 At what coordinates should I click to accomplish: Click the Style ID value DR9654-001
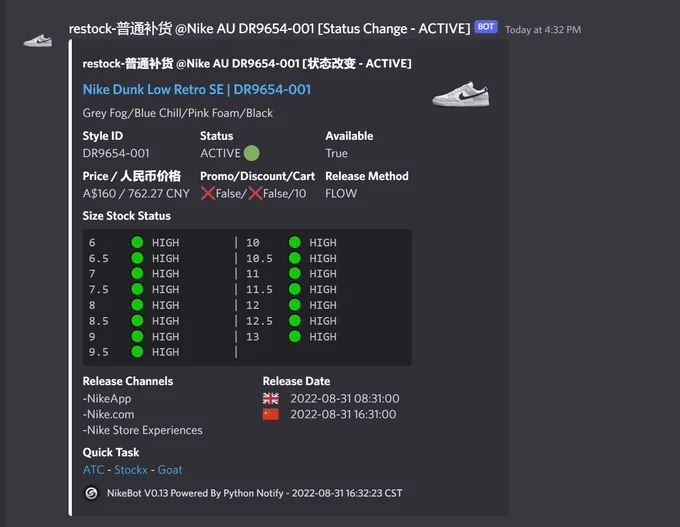pos(116,153)
